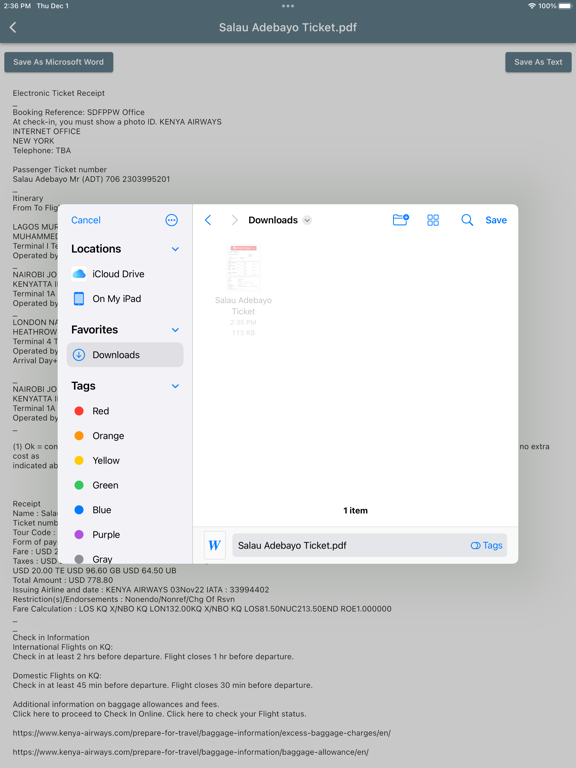Collapse the Favorites section
The image size is (576, 768).
coord(175,330)
